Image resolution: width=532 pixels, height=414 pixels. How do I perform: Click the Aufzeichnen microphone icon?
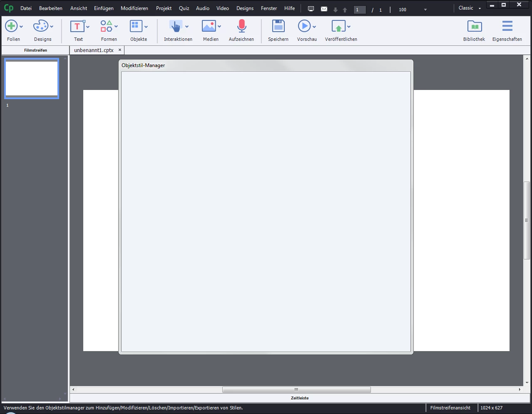pyautogui.click(x=241, y=26)
